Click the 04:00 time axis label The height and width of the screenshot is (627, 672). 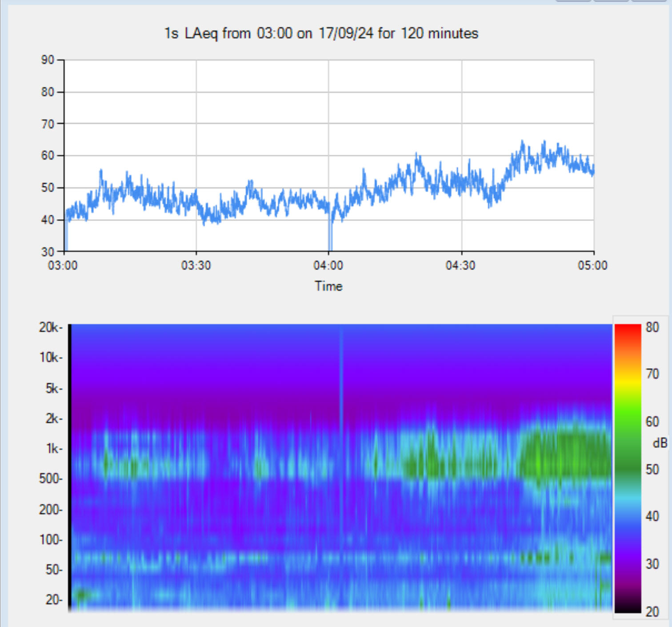(328, 265)
